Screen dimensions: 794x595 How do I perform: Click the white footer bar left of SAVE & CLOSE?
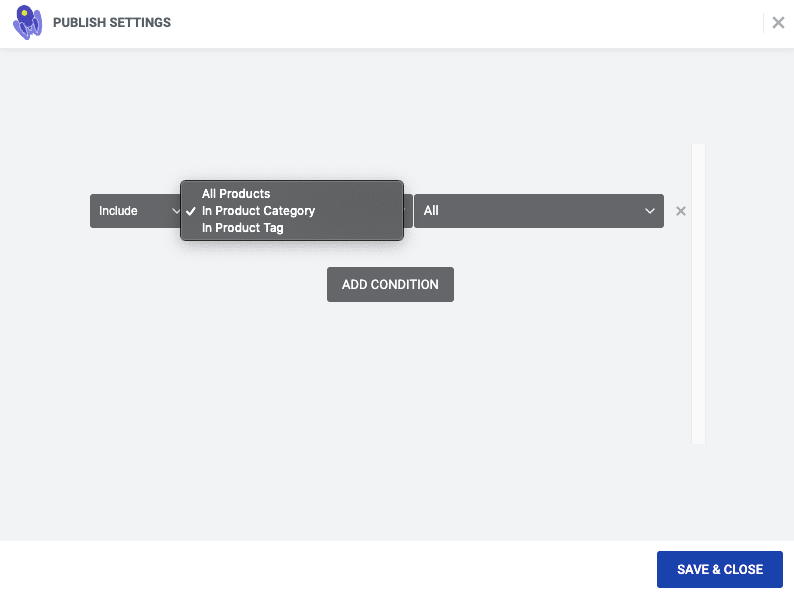(x=324, y=568)
